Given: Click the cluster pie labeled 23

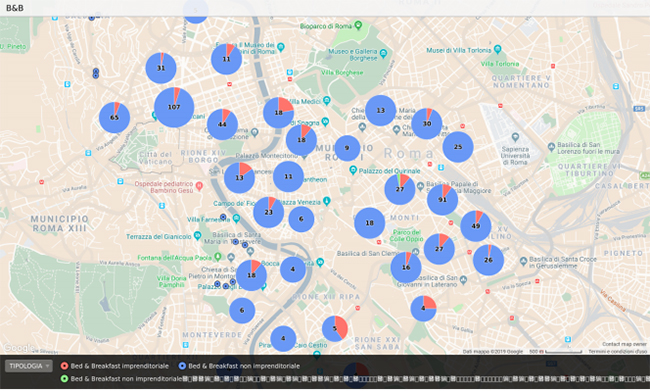Looking at the screenshot, I should click(269, 212).
